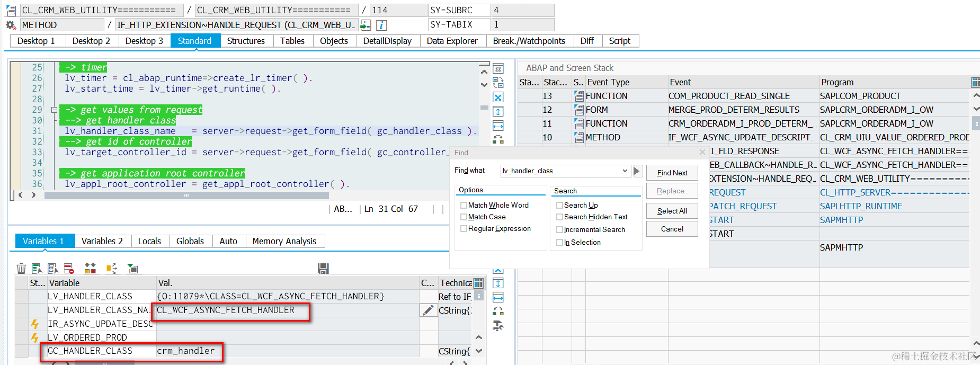Click the gear icon beside METHOD field
The image size is (980, 365).
(x=11, y=25)
